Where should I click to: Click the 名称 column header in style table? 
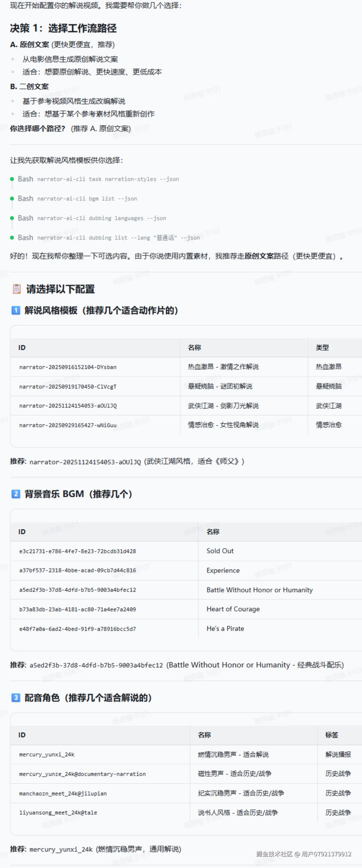[x=194, y=347]
